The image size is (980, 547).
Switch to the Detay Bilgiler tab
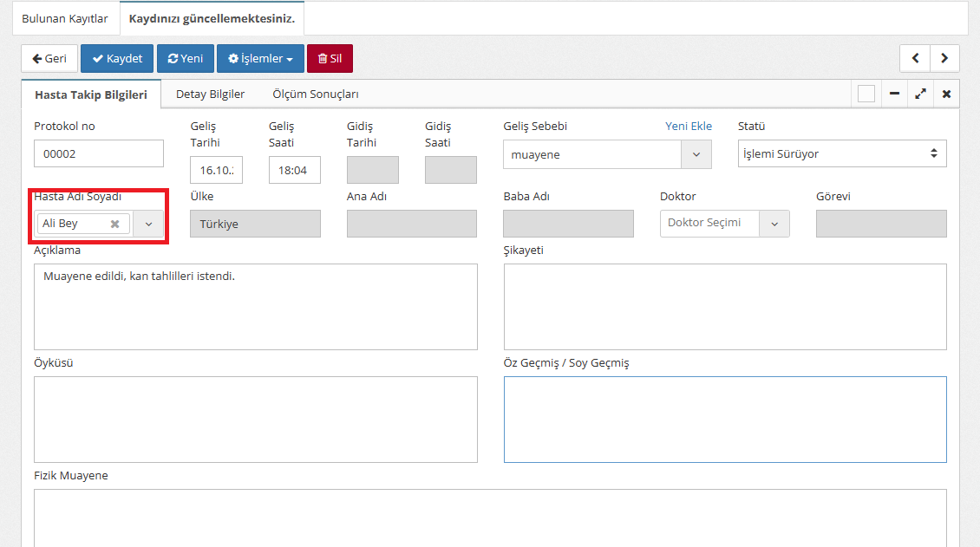[x=210, y=94]
